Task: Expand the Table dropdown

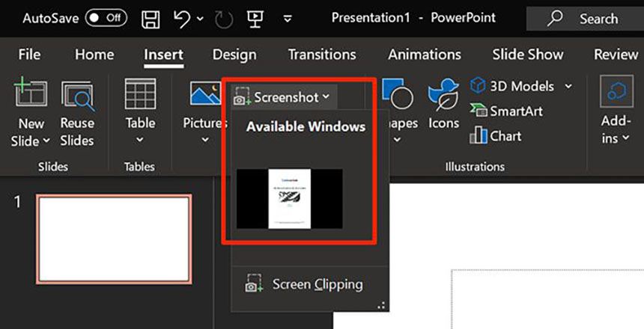Action: 140,138
